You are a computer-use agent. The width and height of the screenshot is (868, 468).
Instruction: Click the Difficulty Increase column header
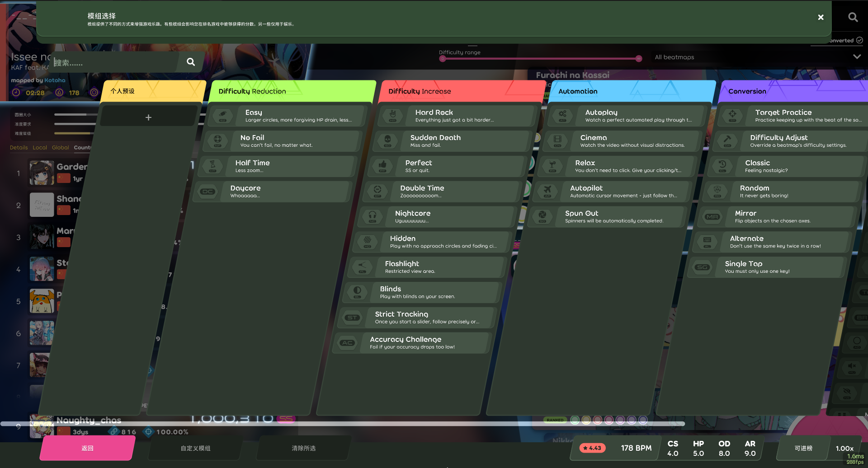tap(463, 91)
